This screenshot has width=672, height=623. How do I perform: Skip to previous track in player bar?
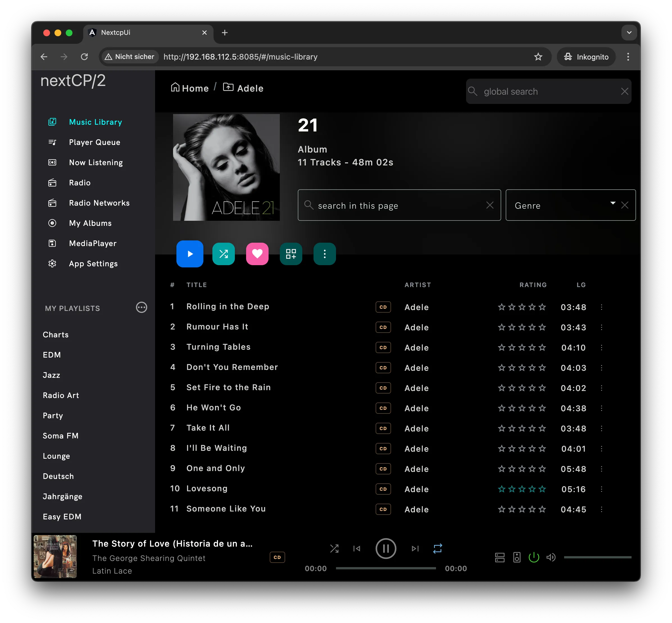coord(357,549)
